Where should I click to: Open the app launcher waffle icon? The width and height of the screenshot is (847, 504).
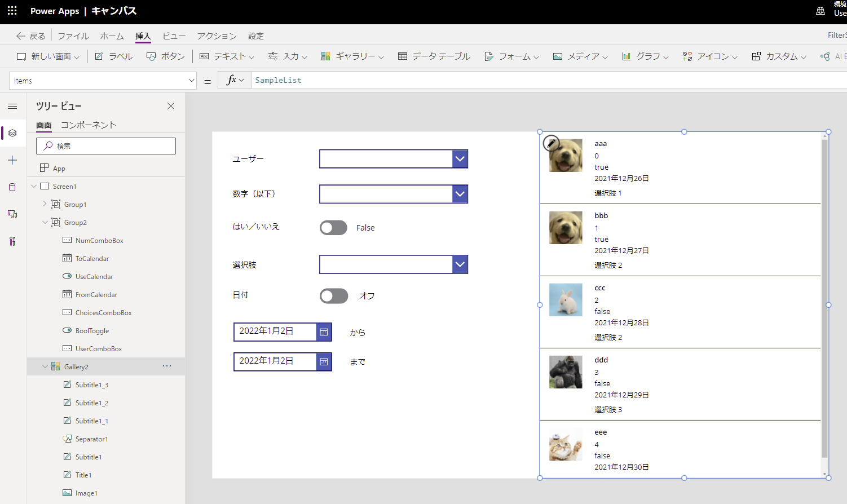(x=12, y=11)
